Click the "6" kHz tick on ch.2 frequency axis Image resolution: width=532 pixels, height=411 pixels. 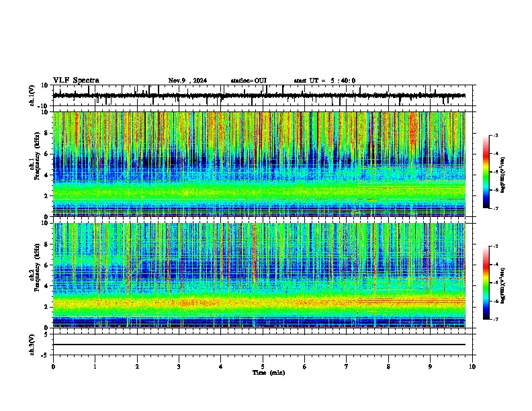pyautogui.click(x=46, y=265)
